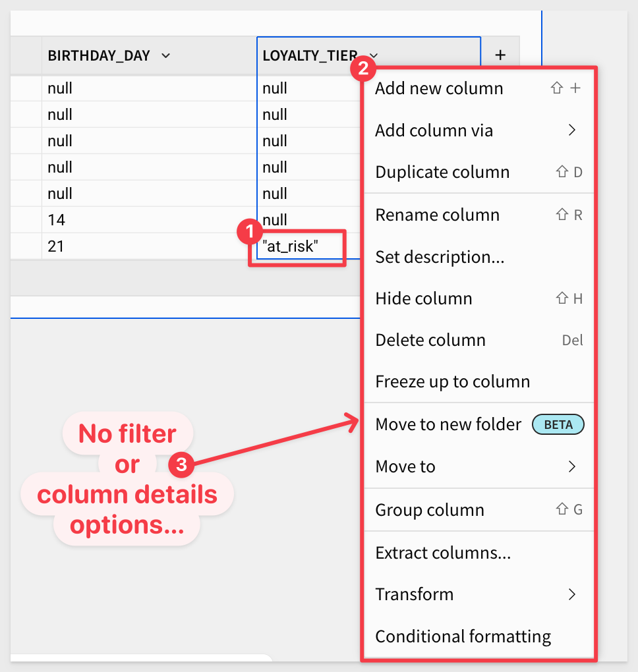The image size is (638, 672).
Task: Open Extract columns... option
Action: [x=478, y=553]
